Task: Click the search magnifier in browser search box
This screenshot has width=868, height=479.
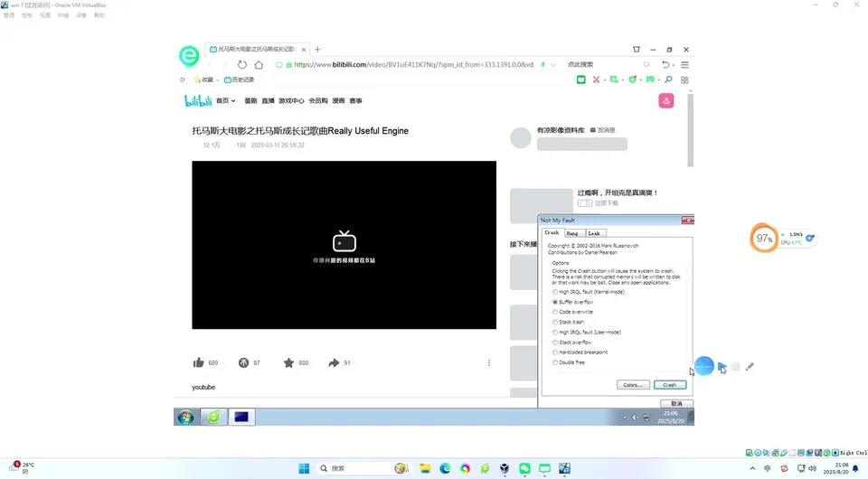Action: 646,65
